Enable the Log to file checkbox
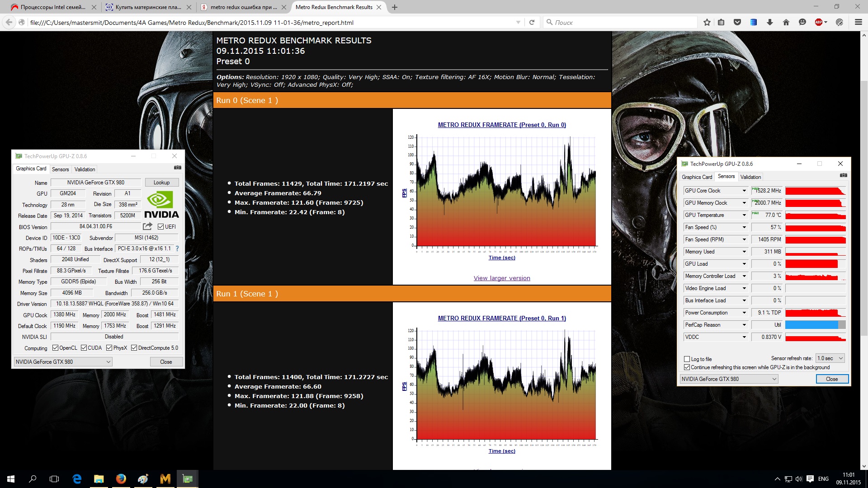The image size is (868, 488). 687,359
